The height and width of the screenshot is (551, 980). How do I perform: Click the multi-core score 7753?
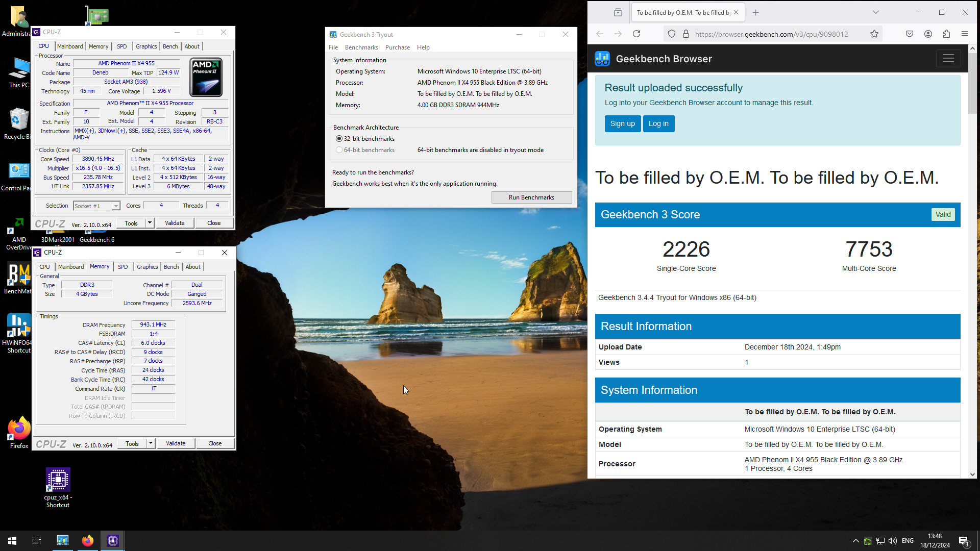click(869, 249)
